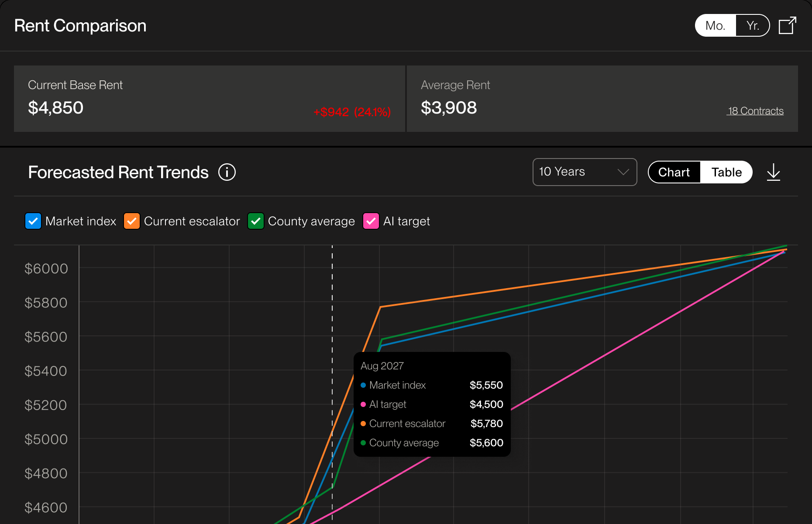Click the Current Base Rent $4,850 value

click(55, 108)
